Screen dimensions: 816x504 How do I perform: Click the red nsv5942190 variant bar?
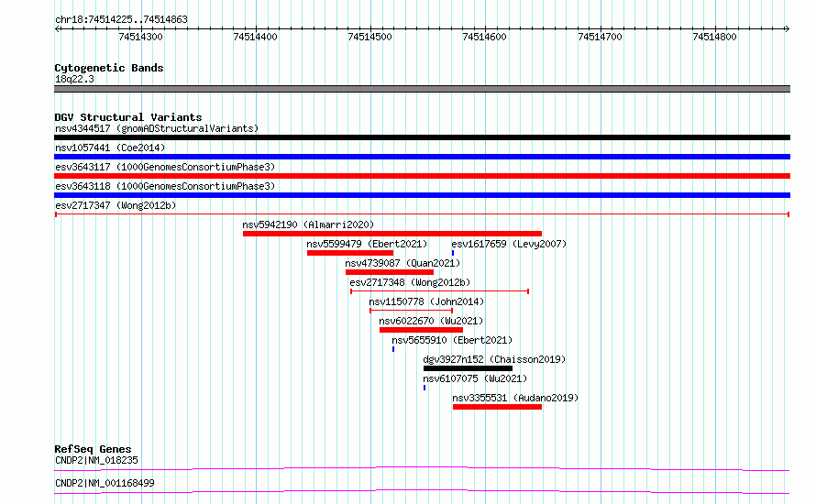point(392,234)
